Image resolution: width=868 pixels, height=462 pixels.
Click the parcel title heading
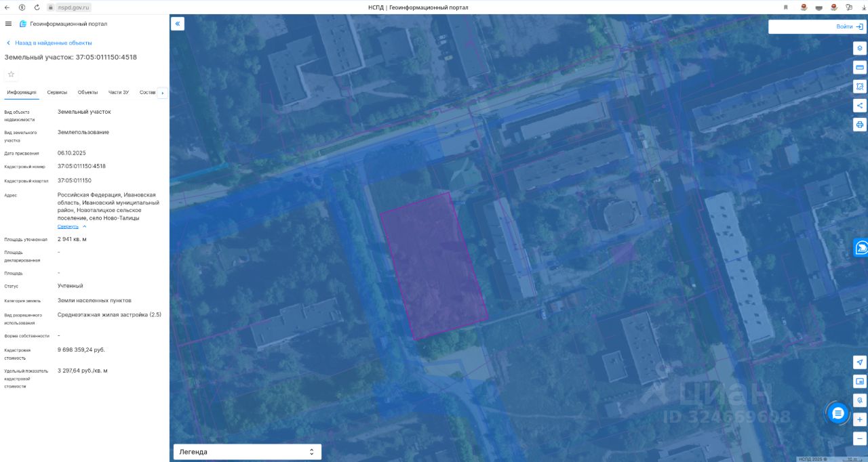[71, 57]
